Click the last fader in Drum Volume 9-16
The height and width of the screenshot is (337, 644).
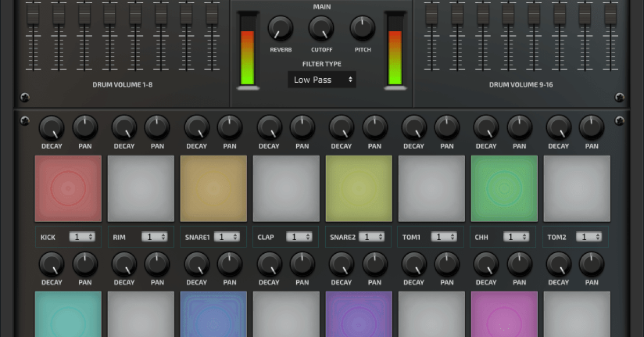pos(611,15)
